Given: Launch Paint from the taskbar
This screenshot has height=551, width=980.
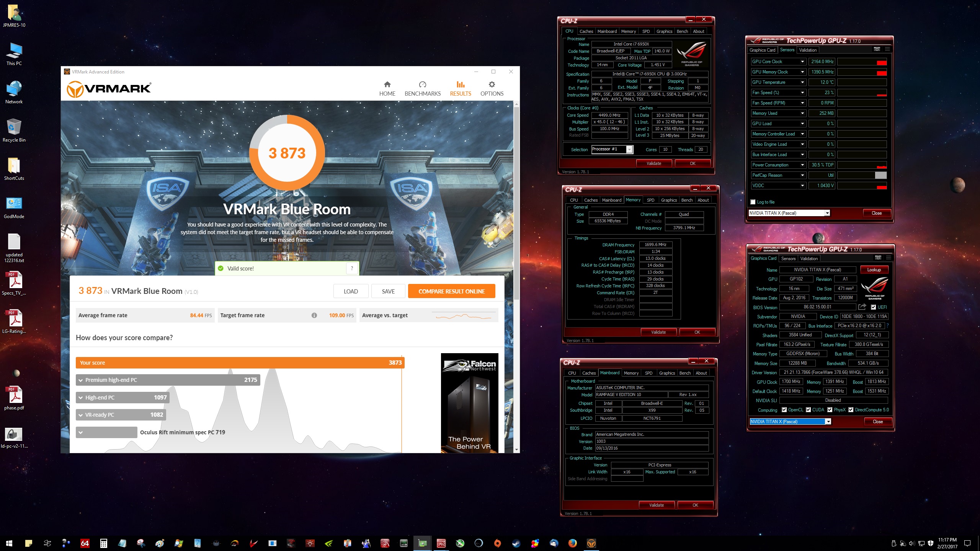Looking at the screenshot, I should (x=160, y=543).
